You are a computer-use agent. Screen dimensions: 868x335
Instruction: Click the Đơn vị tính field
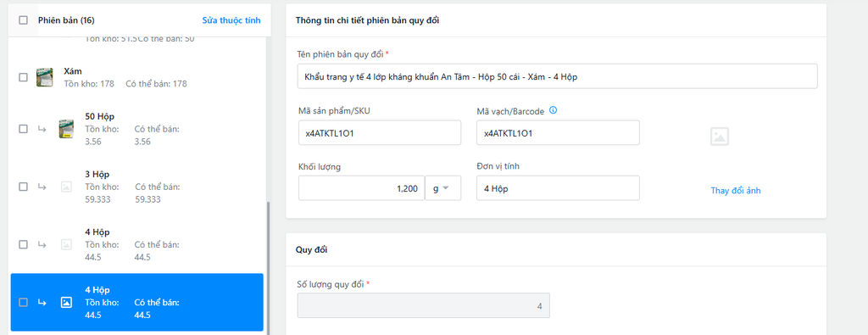[x=558, y=188]
